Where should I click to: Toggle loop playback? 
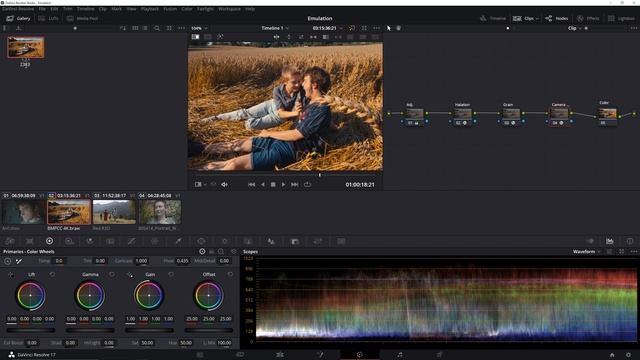point(307,184)
